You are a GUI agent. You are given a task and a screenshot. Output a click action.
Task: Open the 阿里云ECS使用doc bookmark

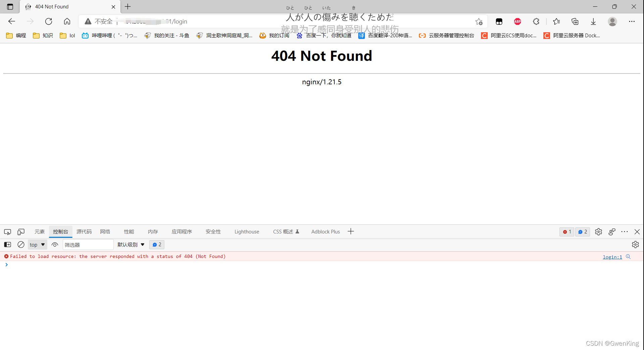click(x=509, y=35)
